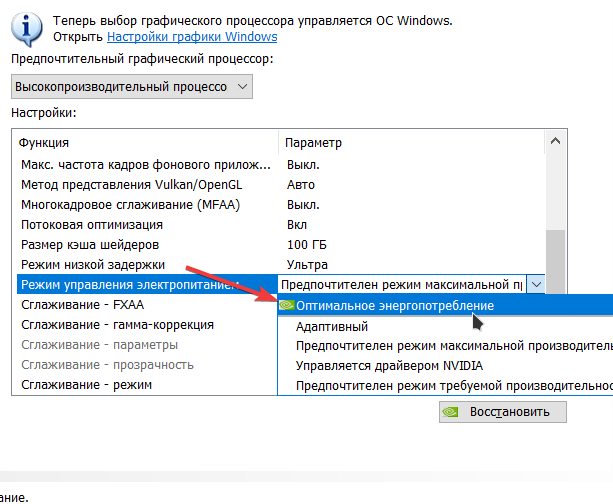Select the Режим низкой задержки row

[93, 264]
